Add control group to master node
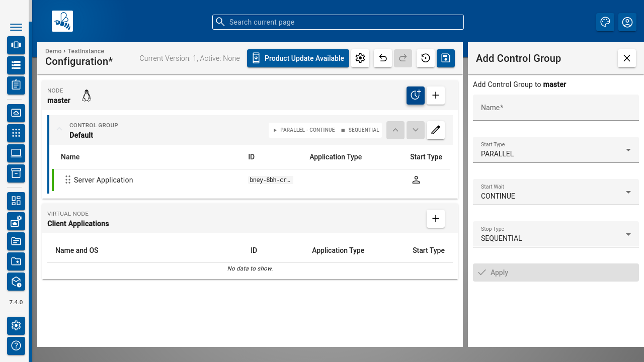 coord(416,96)
